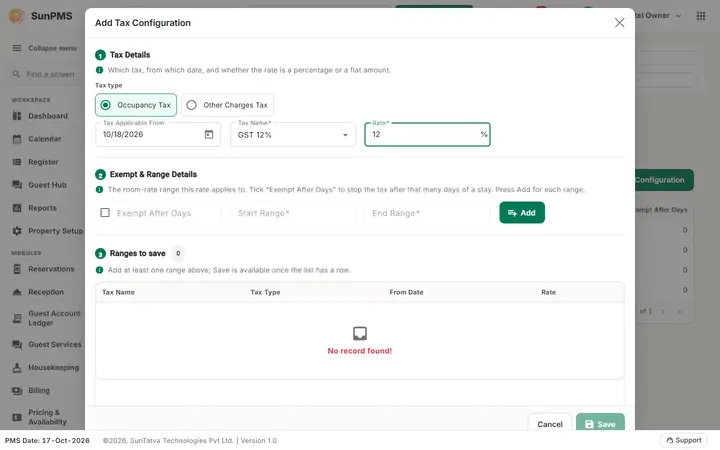Click the Billing sidebar icon
The height and width of the screenshot is (450, 720).
pyautogui.click(x=17, y=390)
